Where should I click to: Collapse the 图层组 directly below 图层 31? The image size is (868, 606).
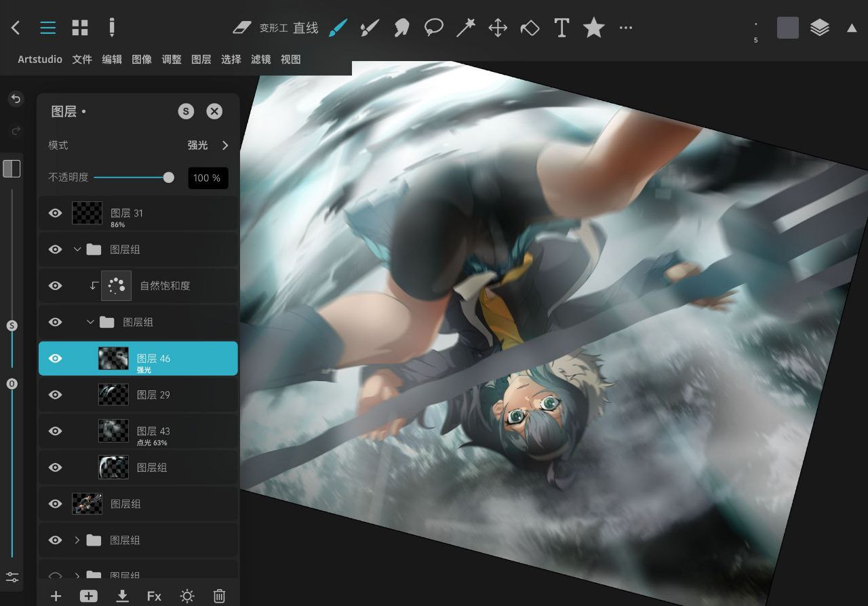tap(77, 249)
